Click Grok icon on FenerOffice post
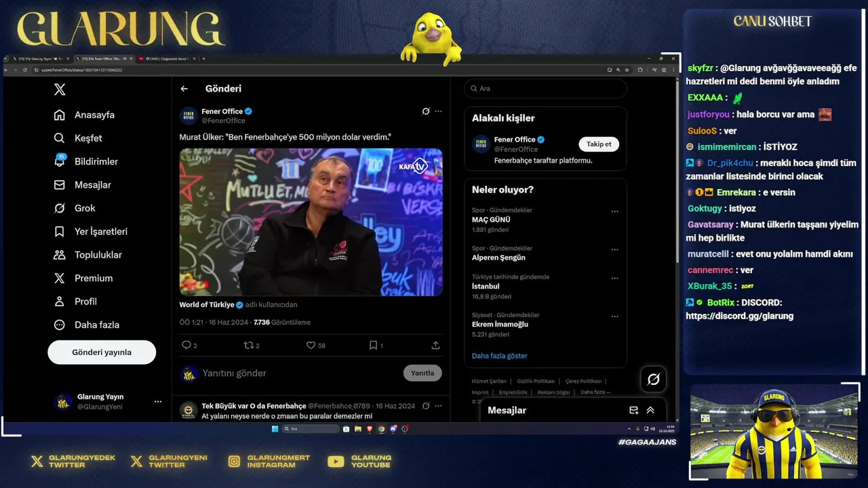This screenshot has width=868, height=488. coord(426,111)
